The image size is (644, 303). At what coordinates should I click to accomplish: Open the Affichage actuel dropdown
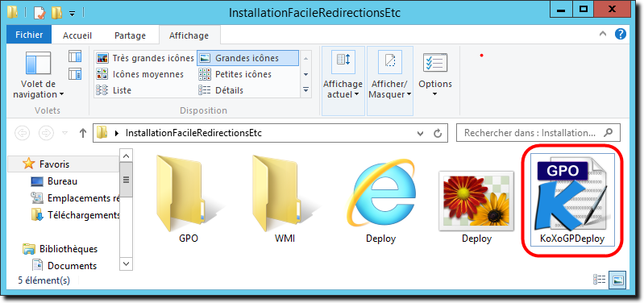coord(343,81)
